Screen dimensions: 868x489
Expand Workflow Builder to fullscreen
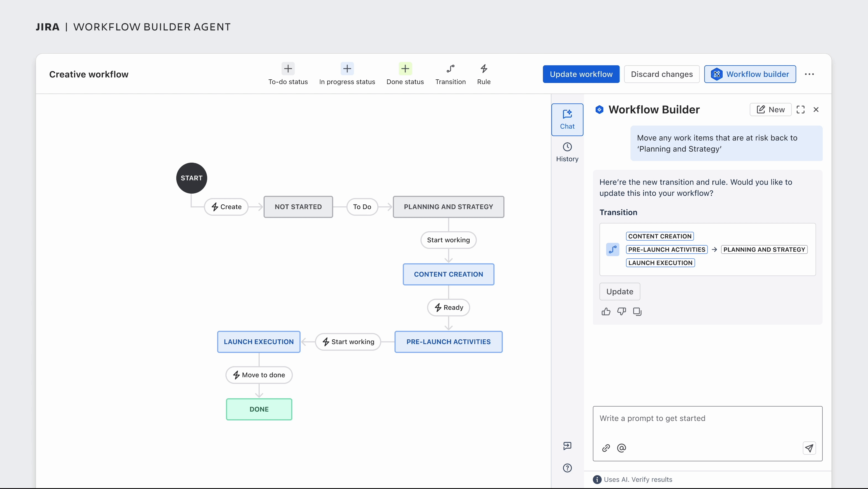801,109
